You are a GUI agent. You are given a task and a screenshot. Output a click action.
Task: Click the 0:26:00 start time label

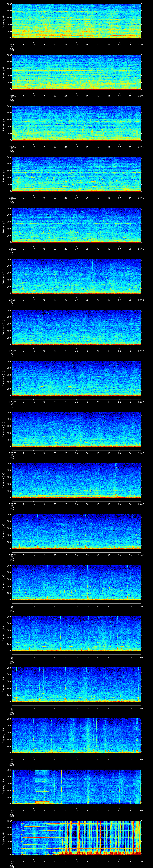point(12,351)
